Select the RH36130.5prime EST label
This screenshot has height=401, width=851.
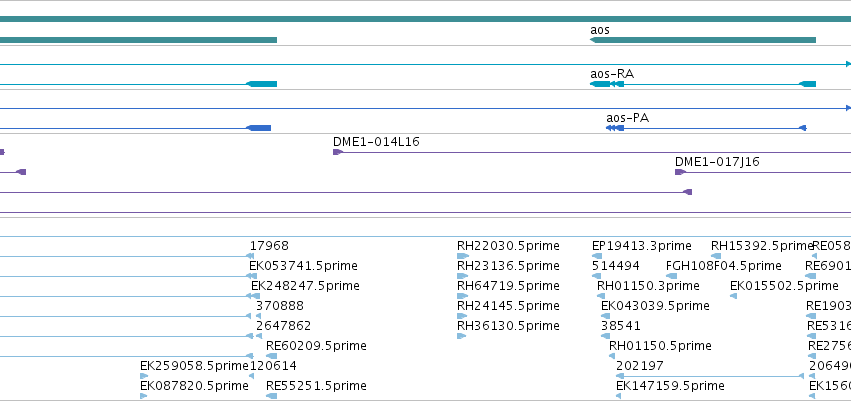(508, 326)
